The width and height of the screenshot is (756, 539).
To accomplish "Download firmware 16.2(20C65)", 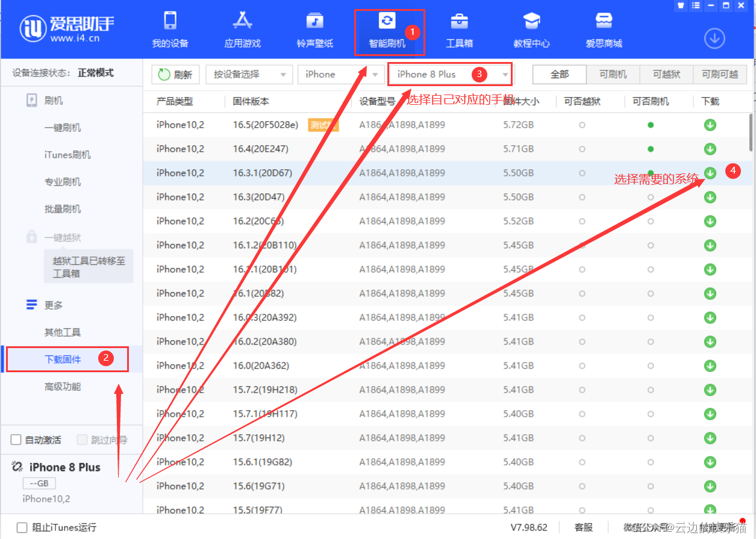I will (x=710, y=221).
